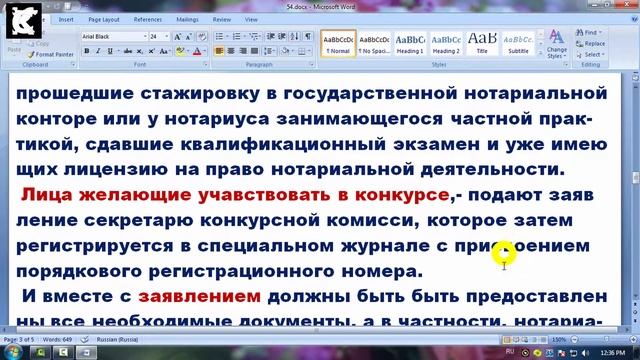Viewport: 640px width, 360px height.
Task: Click Shrink Font icon
Action: point(189,37)
